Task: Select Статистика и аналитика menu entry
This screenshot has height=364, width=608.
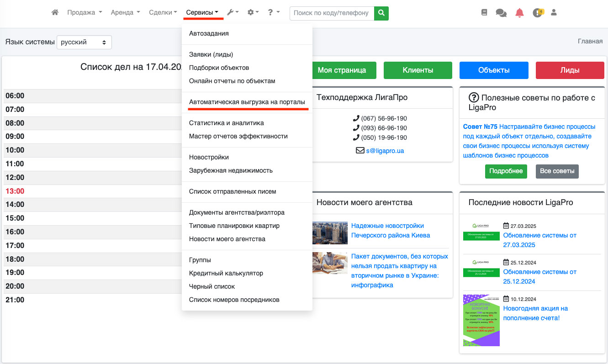Action: [226, 123]
